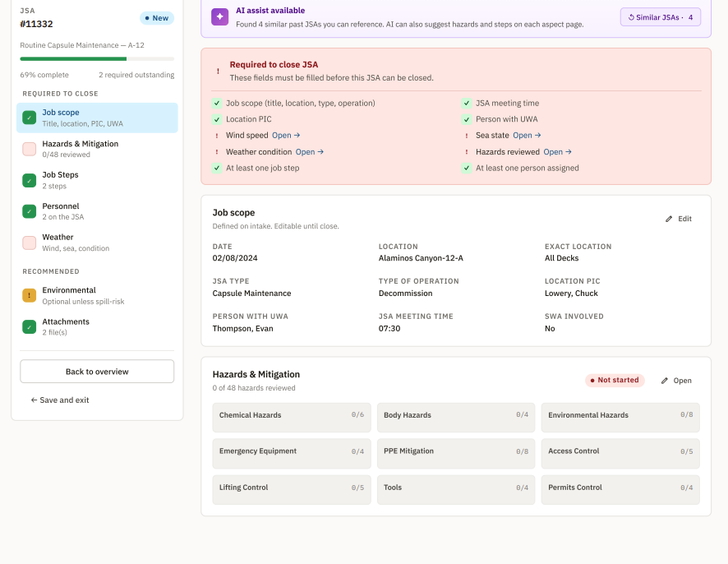This screenshot has height=564, width=728.
Task: Open the Job scope section in sidebar
Action: tap(97, 118)
